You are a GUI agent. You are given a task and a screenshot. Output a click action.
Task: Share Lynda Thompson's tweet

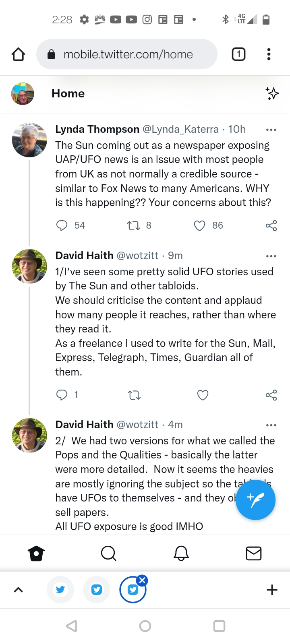pyautogui.click(x=271, y=225)
